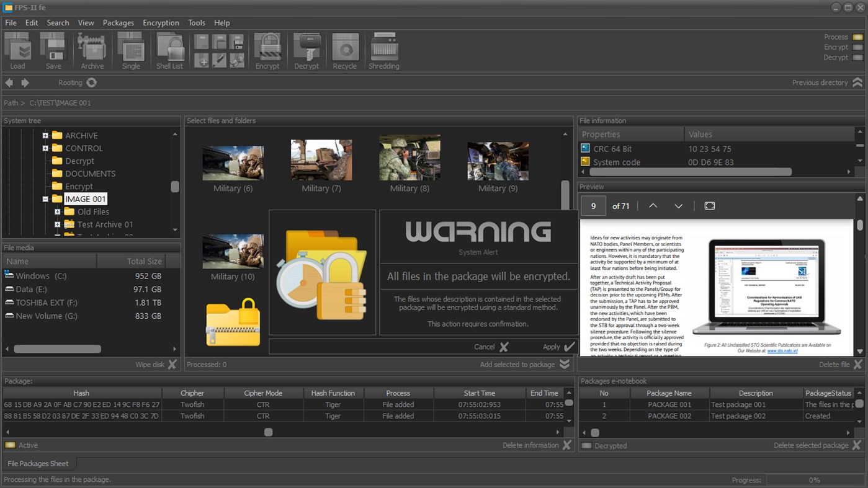Open the Packages menu
This screenshot has height=488, width=868.
pyautogui.click(x=118, y=23)
